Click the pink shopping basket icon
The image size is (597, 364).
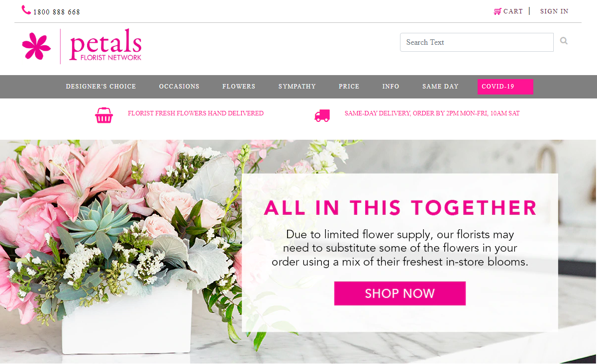(x=104, y=115)
